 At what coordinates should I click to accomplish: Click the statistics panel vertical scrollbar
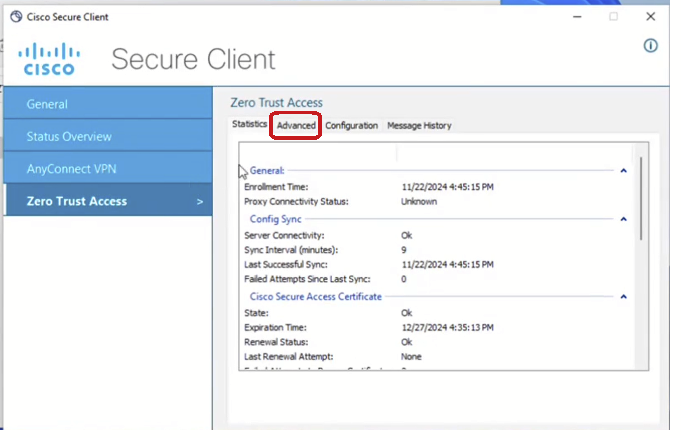pos(641,199)
